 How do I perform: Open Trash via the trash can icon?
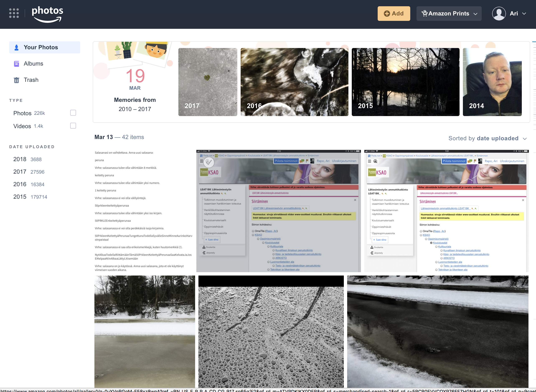click(16, 80)
